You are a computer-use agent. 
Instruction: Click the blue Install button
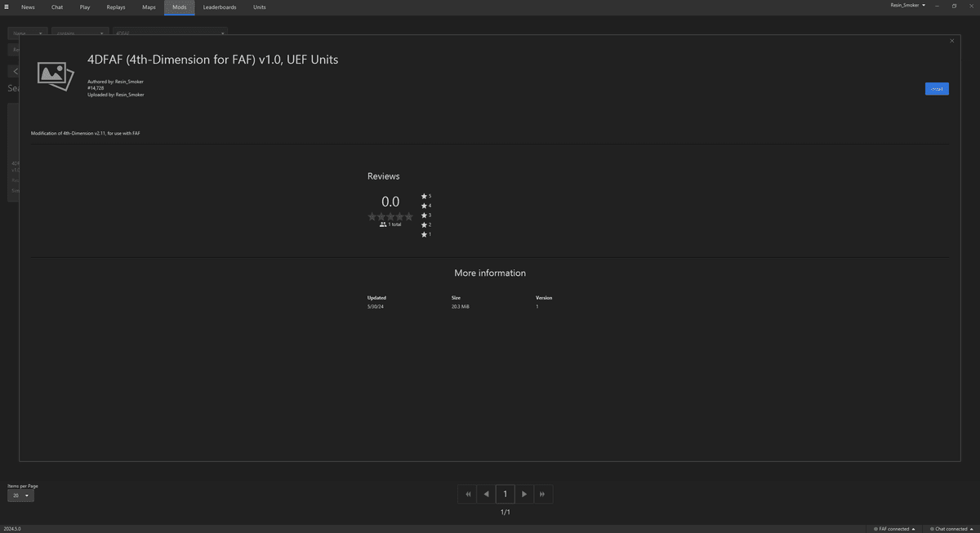point(937,89)
